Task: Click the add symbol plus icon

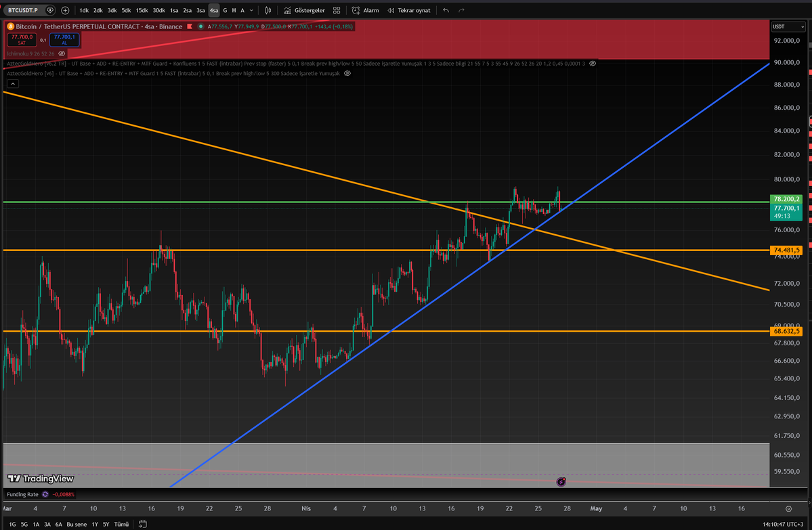Action: 65,10
